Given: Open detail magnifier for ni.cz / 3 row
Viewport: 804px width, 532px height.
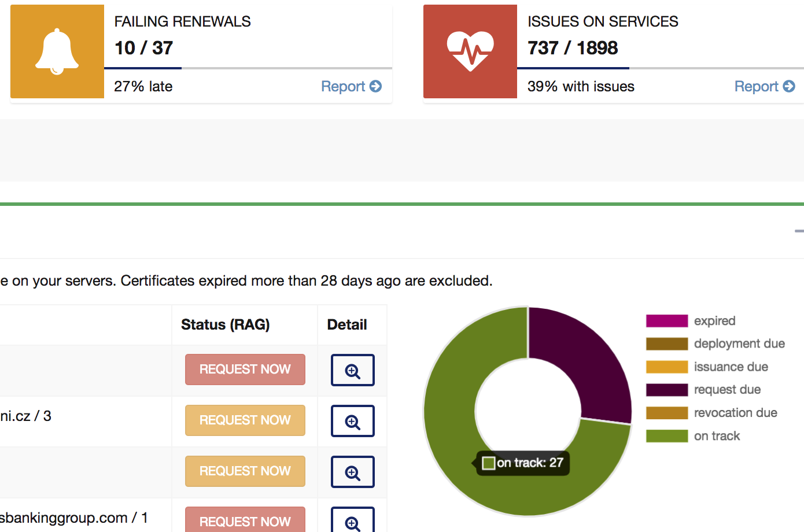Looking at the screenshot, I should [353, 421].
